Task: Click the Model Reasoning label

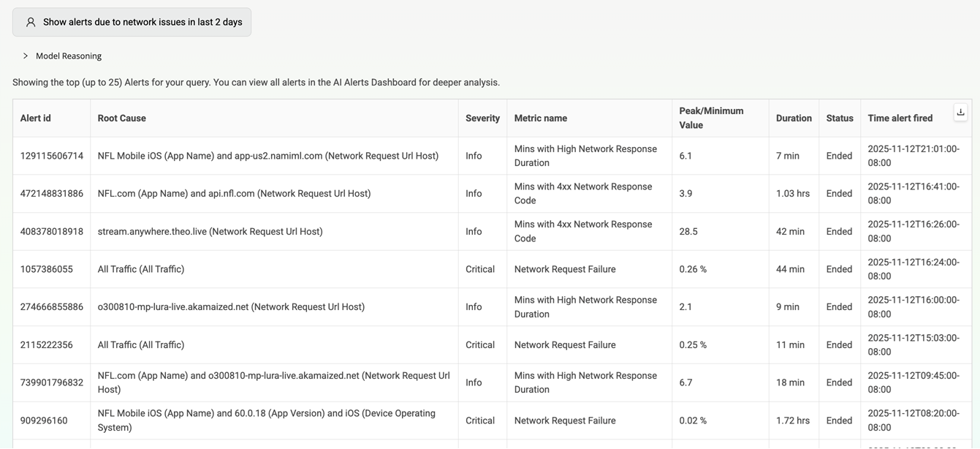Action: [69, 56]
